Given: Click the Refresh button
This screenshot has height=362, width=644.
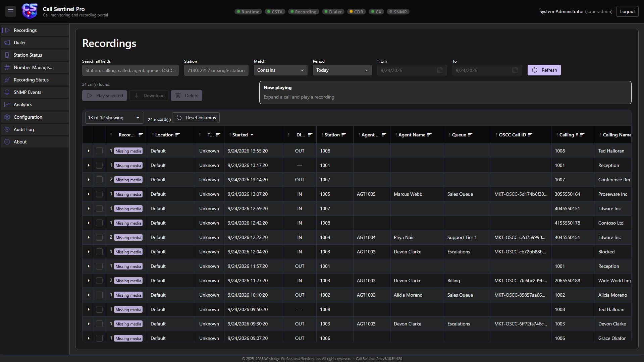Looking at the screenshot, I should 544,70.
